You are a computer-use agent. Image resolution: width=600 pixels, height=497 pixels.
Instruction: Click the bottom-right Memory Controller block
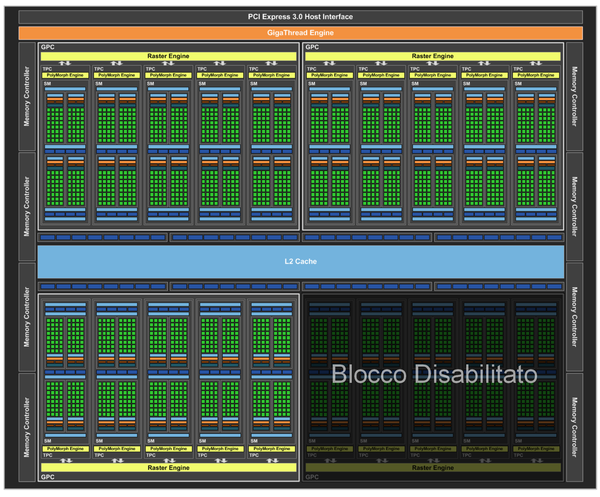pos(575,427)
